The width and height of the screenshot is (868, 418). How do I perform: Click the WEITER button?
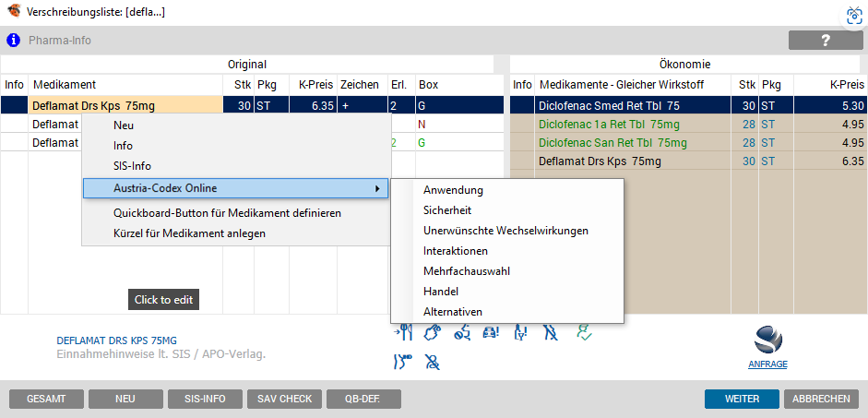tap(742, 399)
